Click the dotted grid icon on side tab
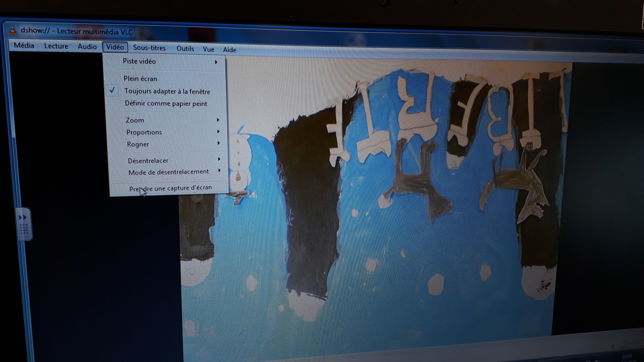The width and height of the screenshot is (644, 362). [24, 229]
